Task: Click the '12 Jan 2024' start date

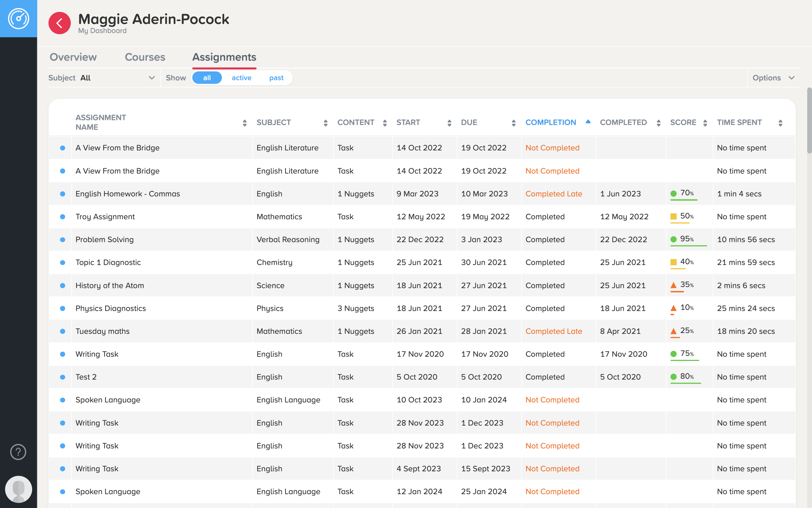Action: (x=420, y=492)
